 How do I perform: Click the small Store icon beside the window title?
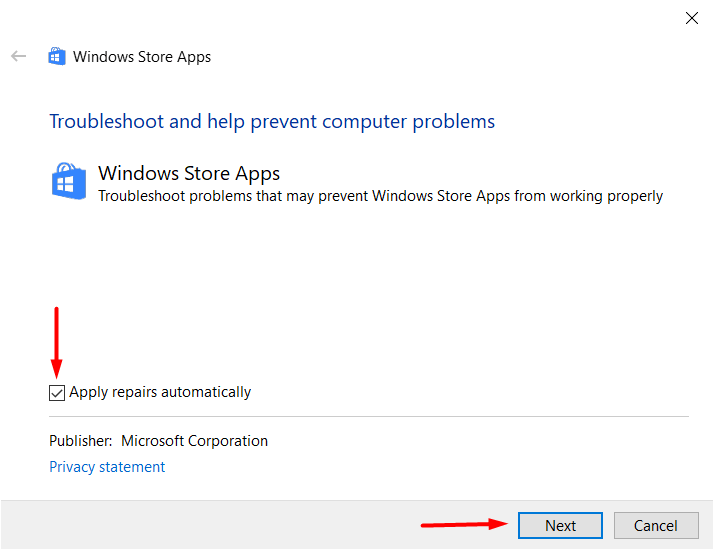57,56
